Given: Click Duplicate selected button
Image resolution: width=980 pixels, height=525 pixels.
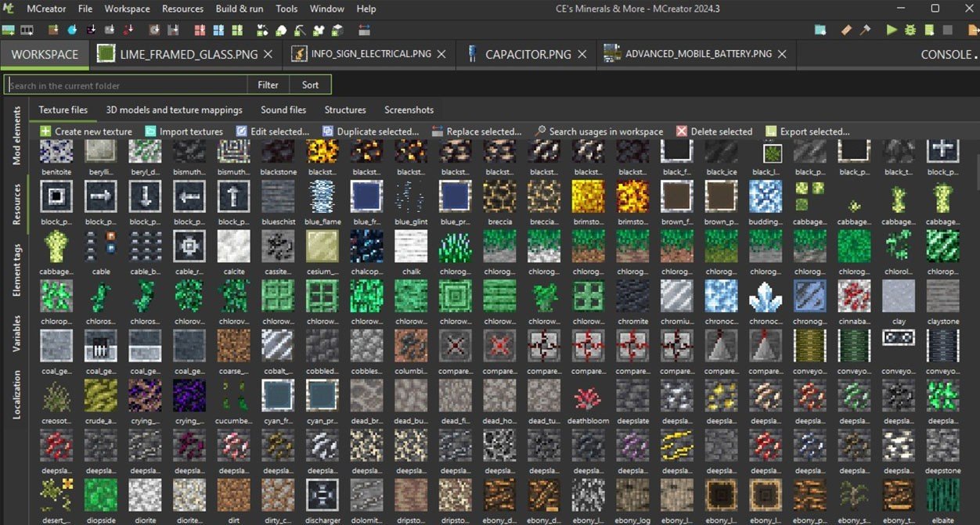Looking at the screenshot, I should point(370,131).
